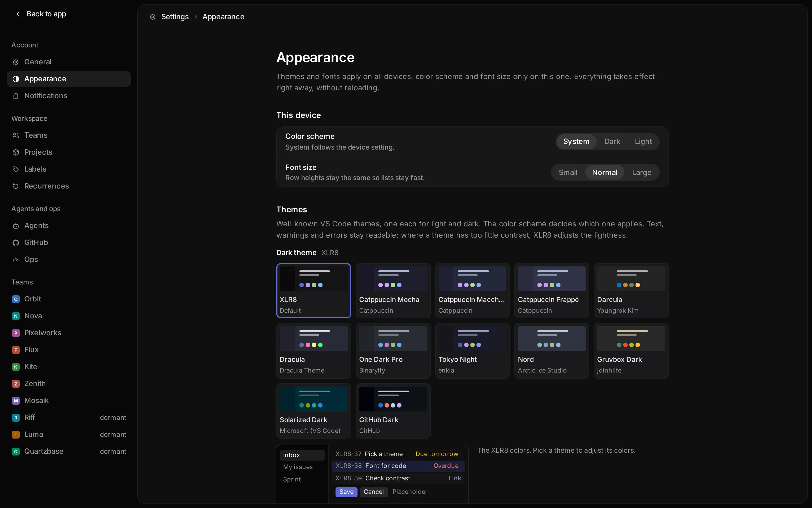Set font size to Small
This screenshot has height=508, width=812.
coord(568,172)
